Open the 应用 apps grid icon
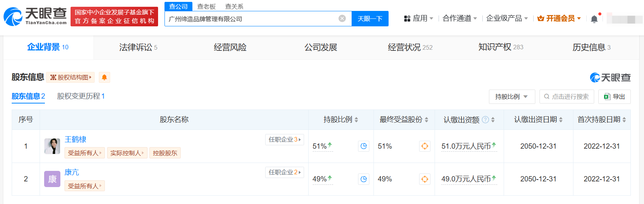 [407, 18]
